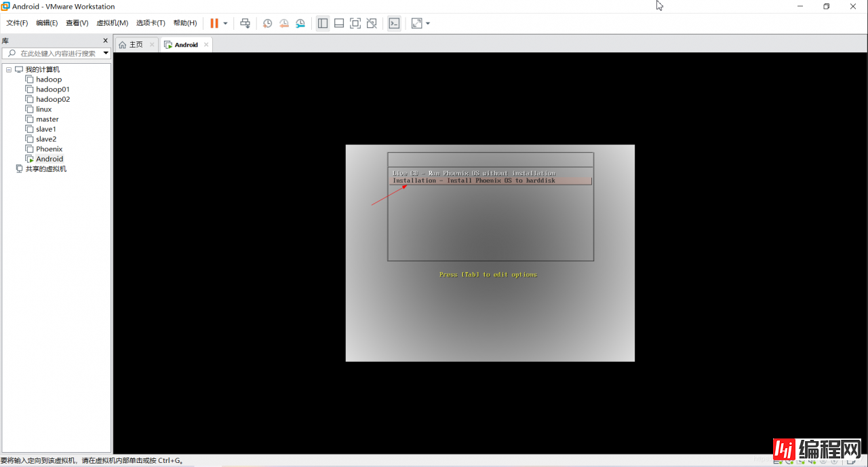Close the Android tab
Image resolution: width=868 pixels, height=467 pixels.
(206, 45)
